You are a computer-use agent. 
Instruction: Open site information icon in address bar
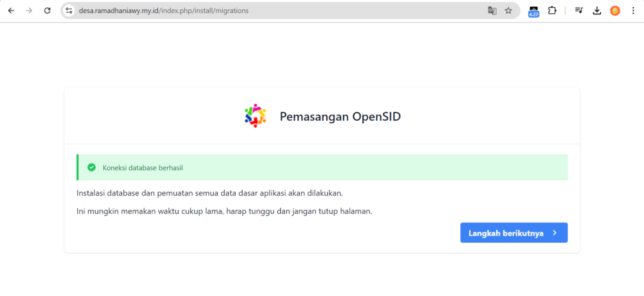pos(69,11)
